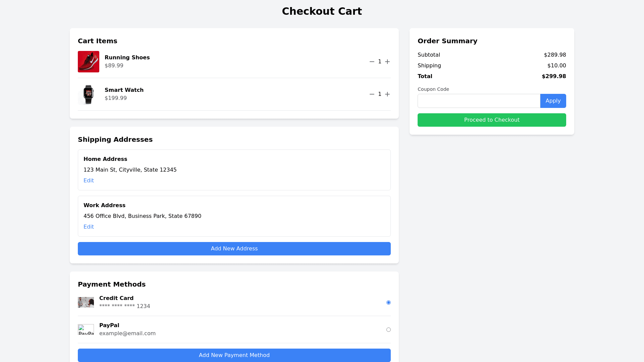Apply the coupon code
This screenshot has width=644, height=362.
553,101
